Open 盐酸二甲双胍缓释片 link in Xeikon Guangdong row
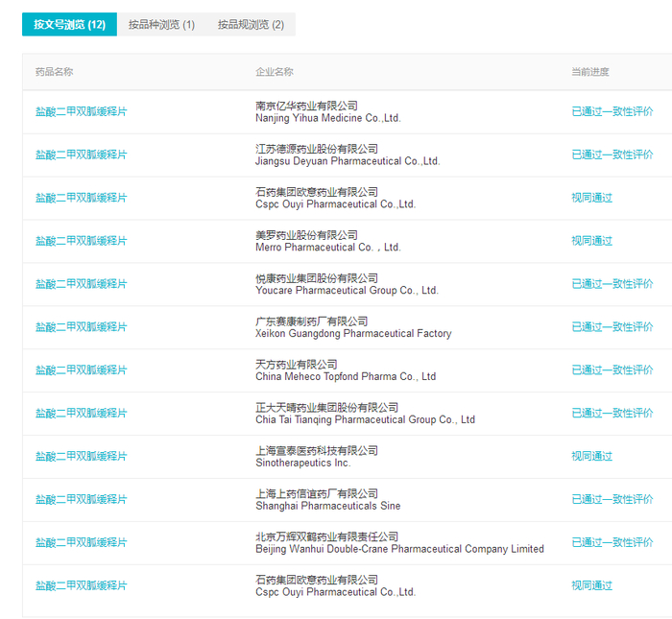 pos(82,327)
